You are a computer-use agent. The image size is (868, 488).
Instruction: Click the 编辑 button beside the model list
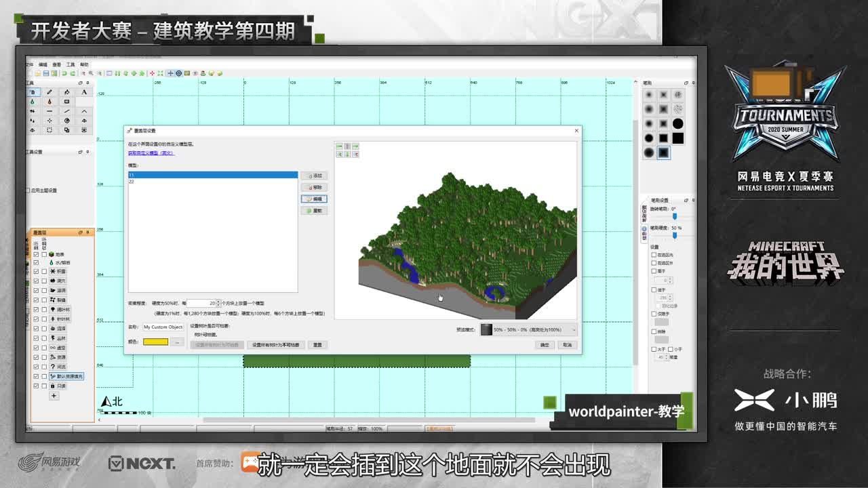314,199
